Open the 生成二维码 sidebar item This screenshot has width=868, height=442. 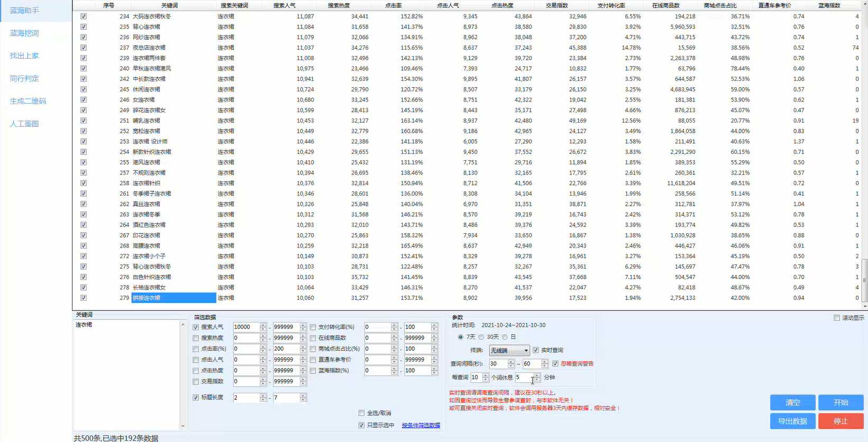(x=28, y=101)
